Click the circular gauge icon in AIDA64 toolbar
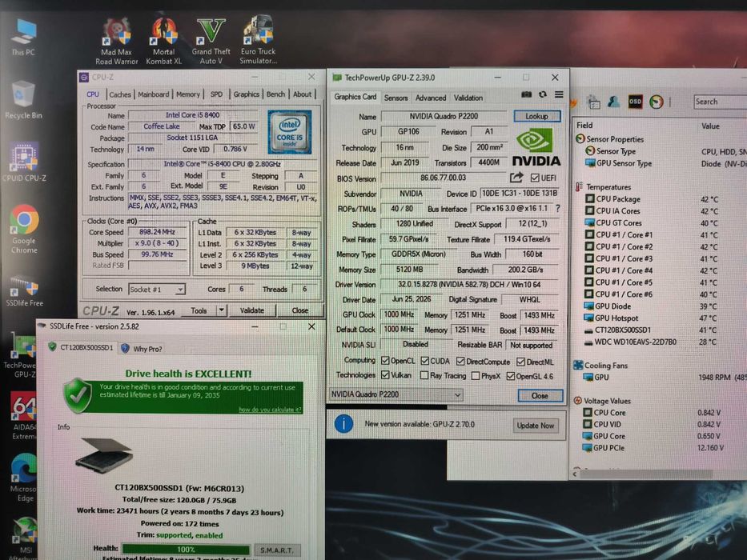The image size is (747, 560). click(x=657, y=102)
